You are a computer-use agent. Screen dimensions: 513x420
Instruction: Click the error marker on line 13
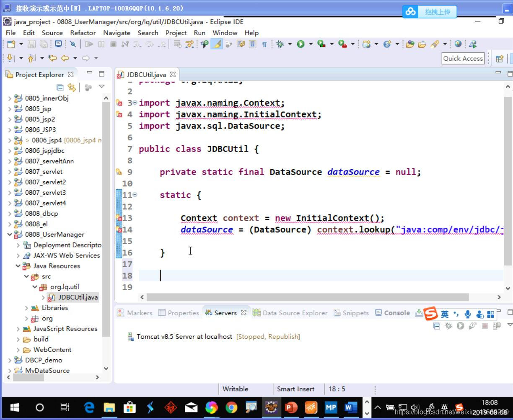[119, 218]
